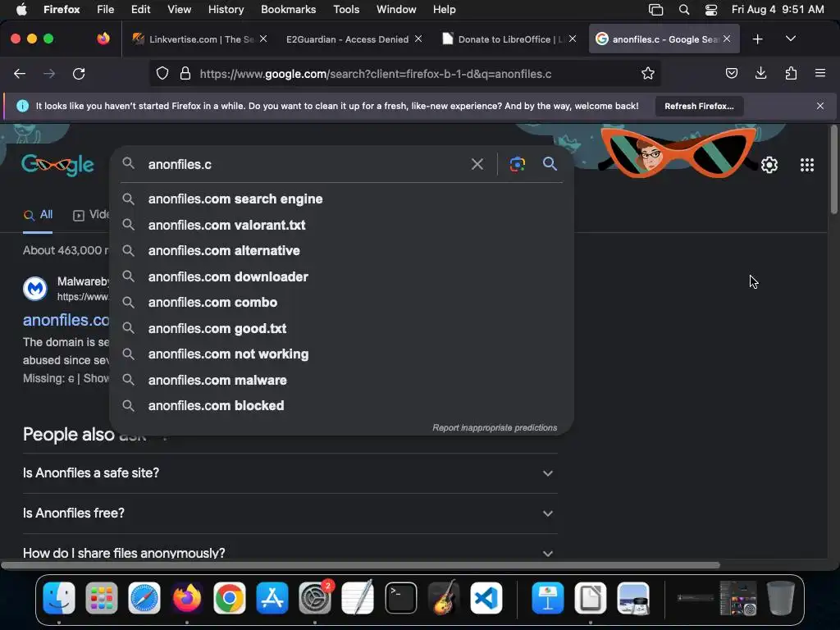
Task: Open Google Chrome from the Dock
Action: coord(230,598)
